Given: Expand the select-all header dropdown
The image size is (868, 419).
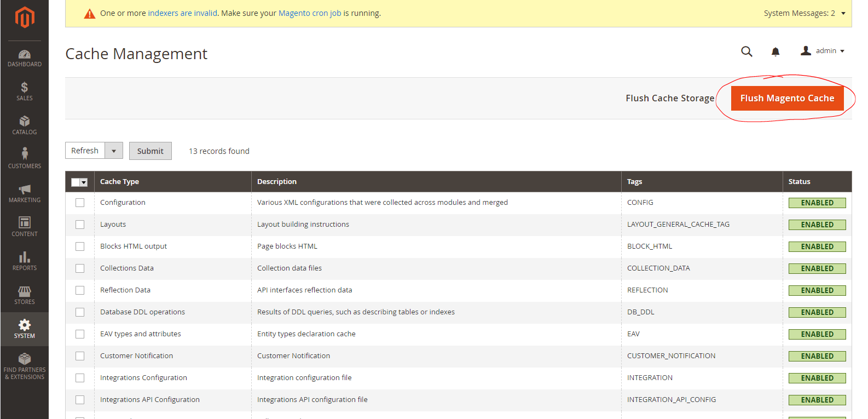Looking at the screenshot, I should click(84, 182).
